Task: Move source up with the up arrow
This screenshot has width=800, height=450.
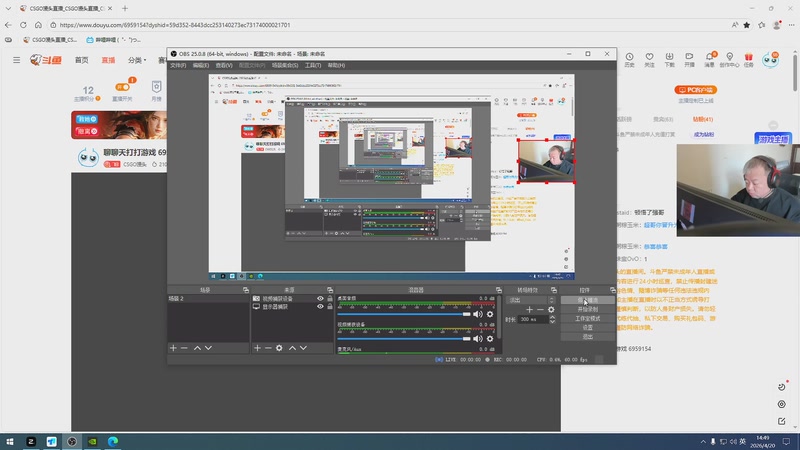Action: pos(292,348)
